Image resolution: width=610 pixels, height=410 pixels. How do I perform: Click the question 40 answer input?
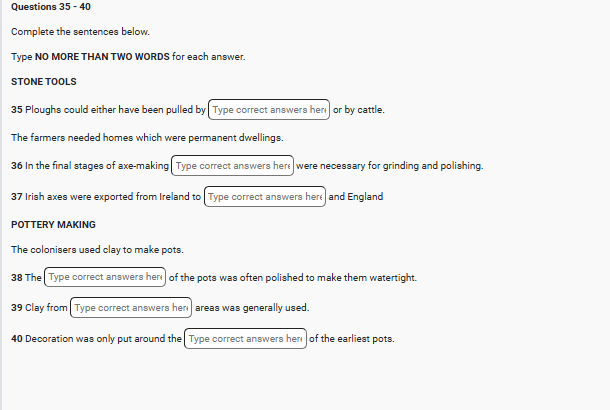tap(245, 339)
